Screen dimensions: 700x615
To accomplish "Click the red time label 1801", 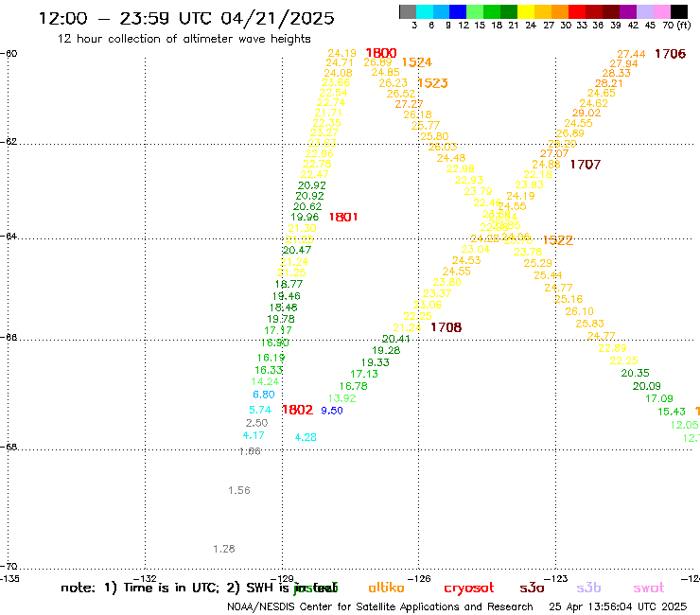I will [x=343, y=217].
